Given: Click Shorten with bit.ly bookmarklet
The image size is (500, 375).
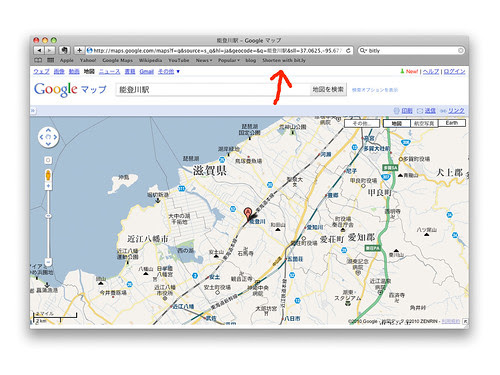Looking at the screenshot, I should (x=284, y=60).
